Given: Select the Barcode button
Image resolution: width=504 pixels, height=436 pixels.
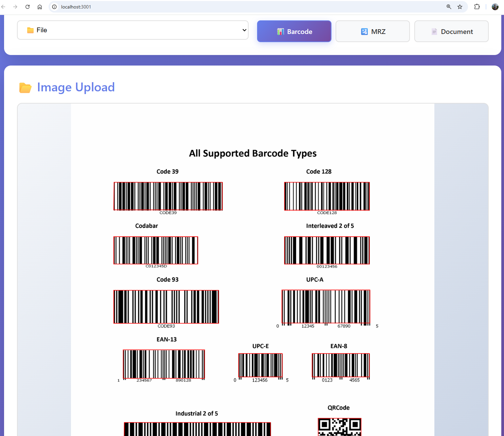Looking at the screenshot, I should coord(294,31).
